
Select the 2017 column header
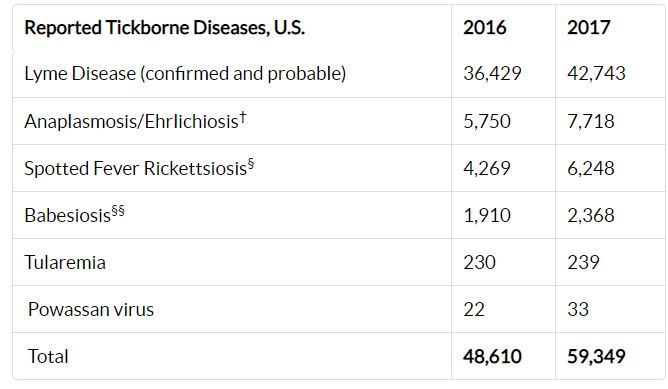pyautogui.click(x=588, y=28)
